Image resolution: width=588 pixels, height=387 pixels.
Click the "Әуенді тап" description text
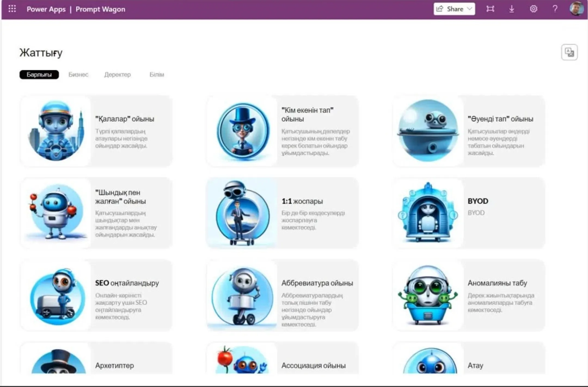coord(499,142)
